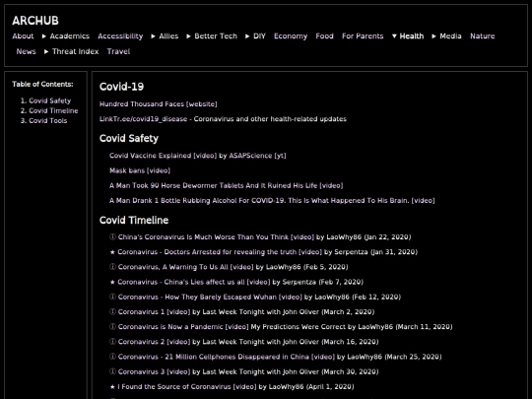This screenshot has height=399, width=532.
Task: Jump to Covid Safety in contents
Action: pos(50,100)
